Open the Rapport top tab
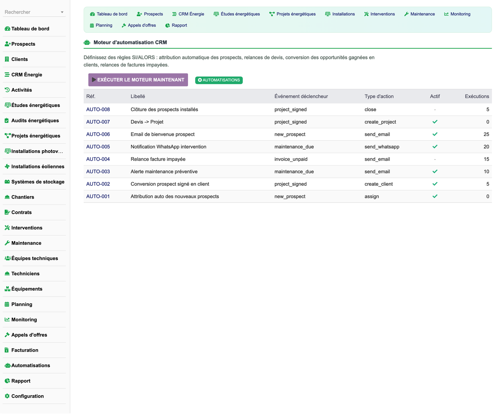504x420 pixels. coord(176,25)
